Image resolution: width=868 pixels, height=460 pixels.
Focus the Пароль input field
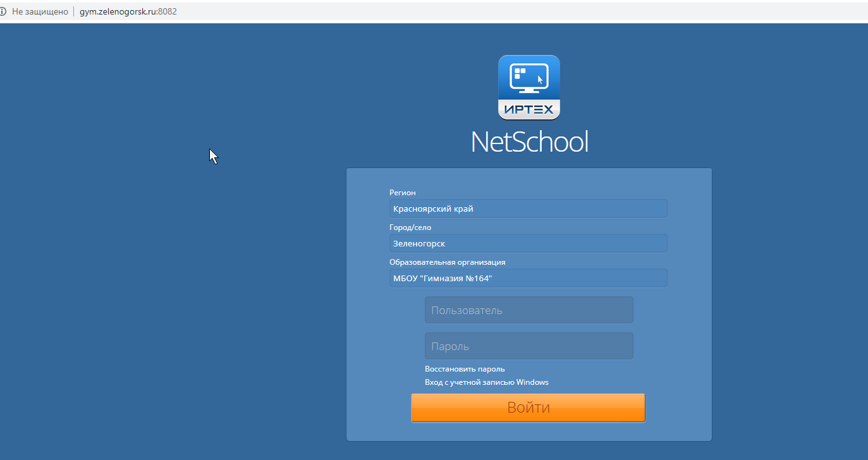529,346
